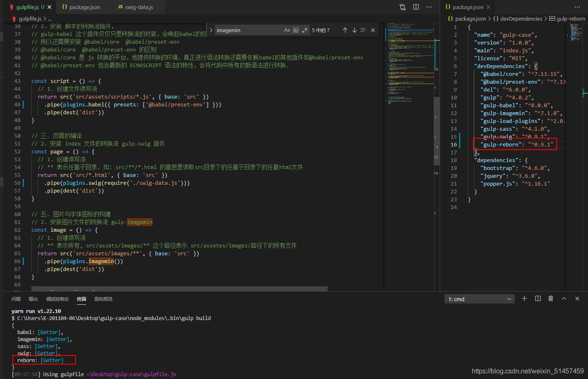
Task: Click line number 16 in package.json gutter
Action: [x=453, y=144]
